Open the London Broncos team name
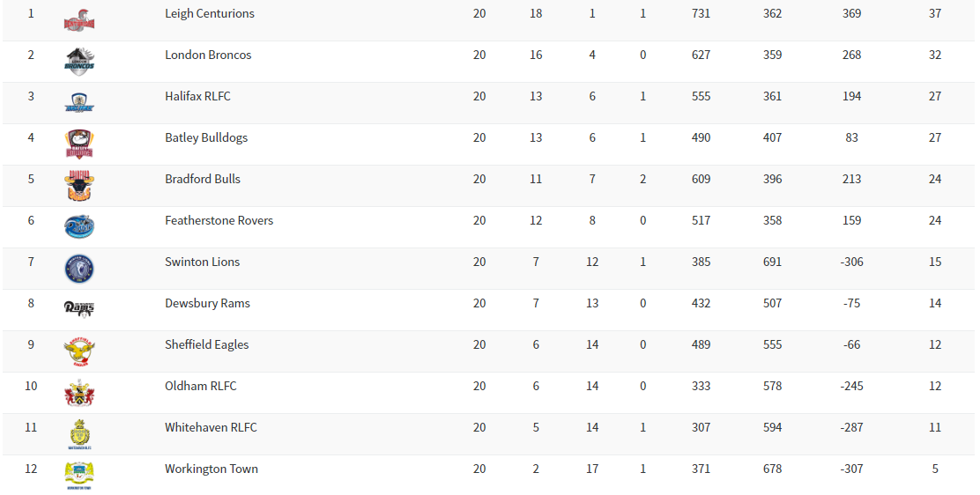The height and width of the screenshot is (495, 980). (x=208, y=55)
